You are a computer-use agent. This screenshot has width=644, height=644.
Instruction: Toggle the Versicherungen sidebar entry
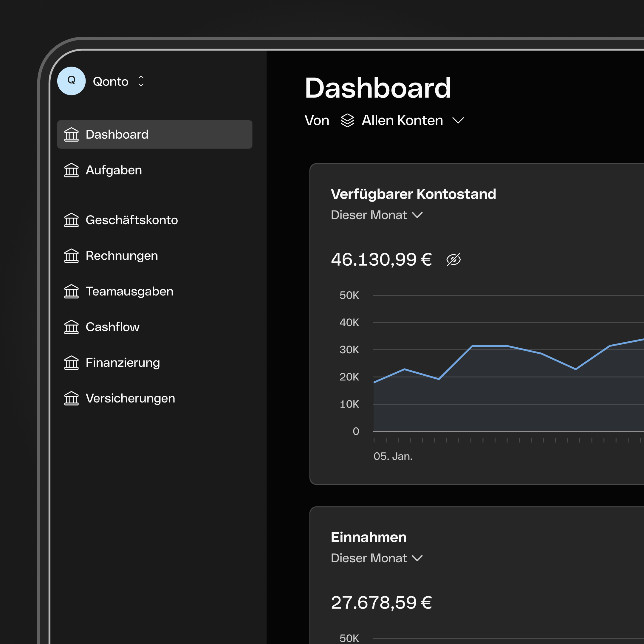130,399
